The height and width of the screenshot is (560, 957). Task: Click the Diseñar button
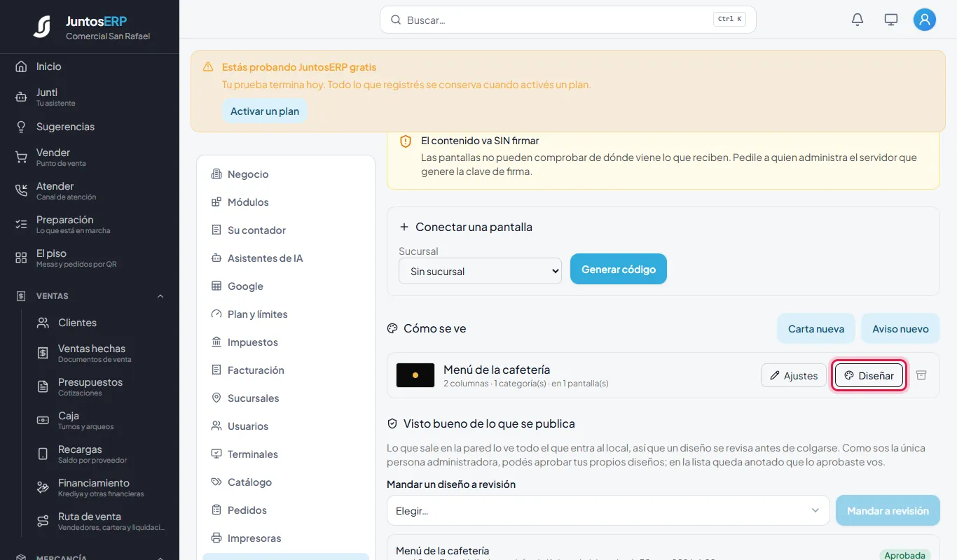pyautogui.click(x=869, y=375)
